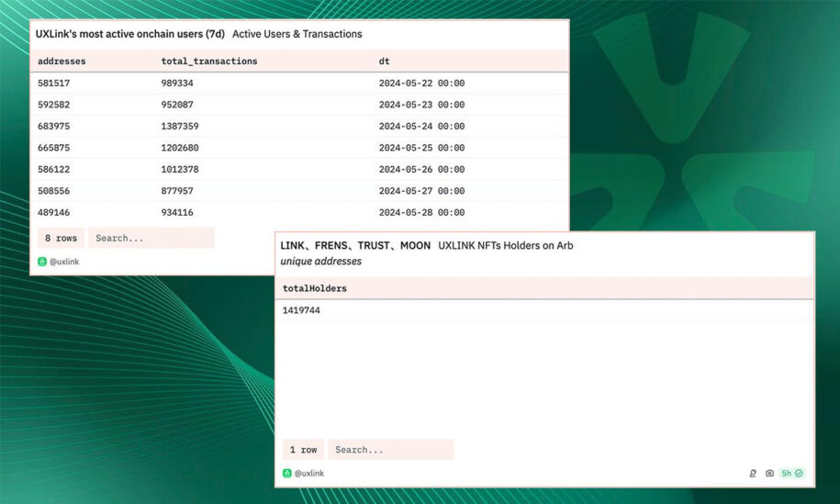Select date cell 2024-05-23 00:00
840x504 pixels.
pyautogui.click(x=421, y=105)
